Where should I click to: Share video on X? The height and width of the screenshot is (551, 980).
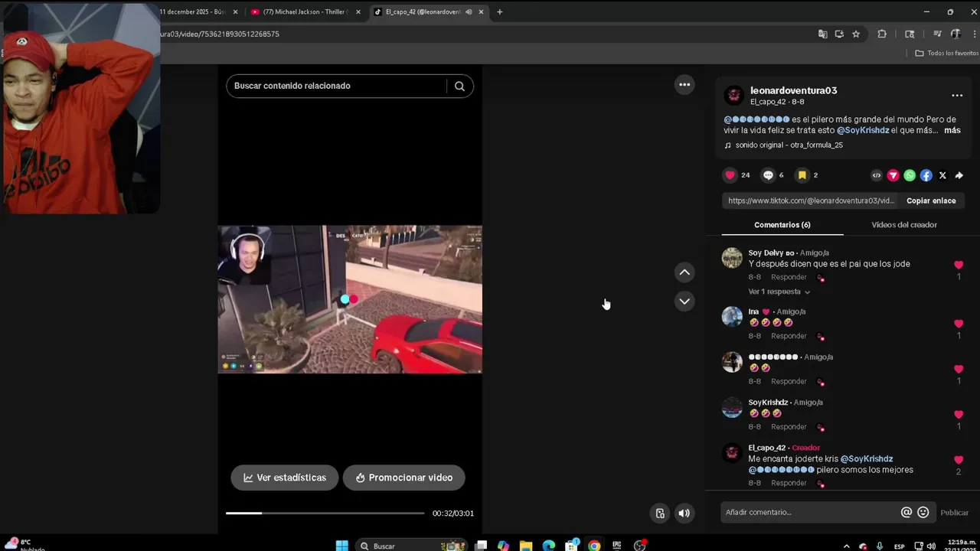point(942,175)
